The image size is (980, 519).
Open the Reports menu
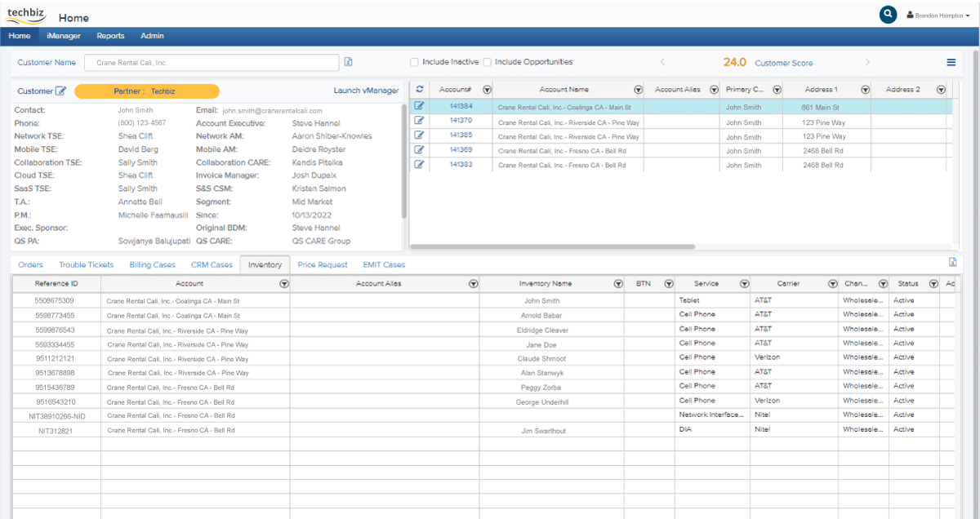[x=110, y=36]
